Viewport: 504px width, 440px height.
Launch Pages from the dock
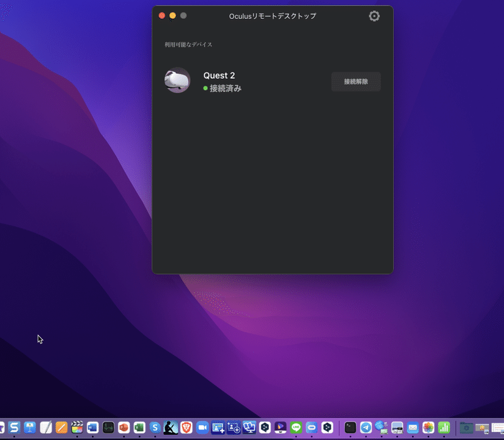61,428
